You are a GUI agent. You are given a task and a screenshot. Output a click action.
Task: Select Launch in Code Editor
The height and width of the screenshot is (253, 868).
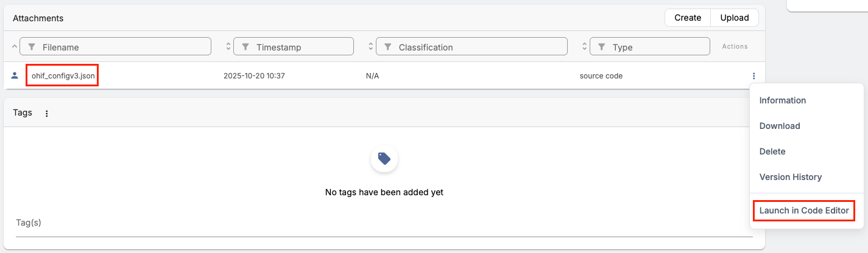(x=803, y=210)
